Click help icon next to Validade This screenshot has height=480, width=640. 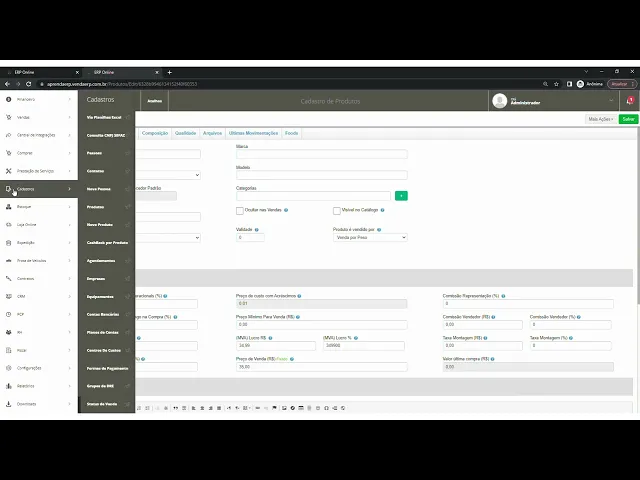pyautogui.click(x=257, y=230)
